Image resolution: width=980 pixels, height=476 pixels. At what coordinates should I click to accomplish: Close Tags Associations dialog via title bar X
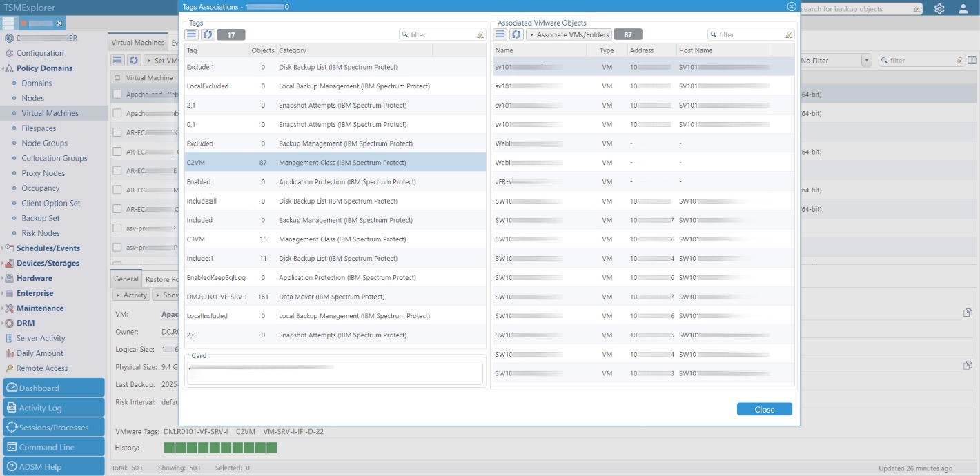coord(792,6)
